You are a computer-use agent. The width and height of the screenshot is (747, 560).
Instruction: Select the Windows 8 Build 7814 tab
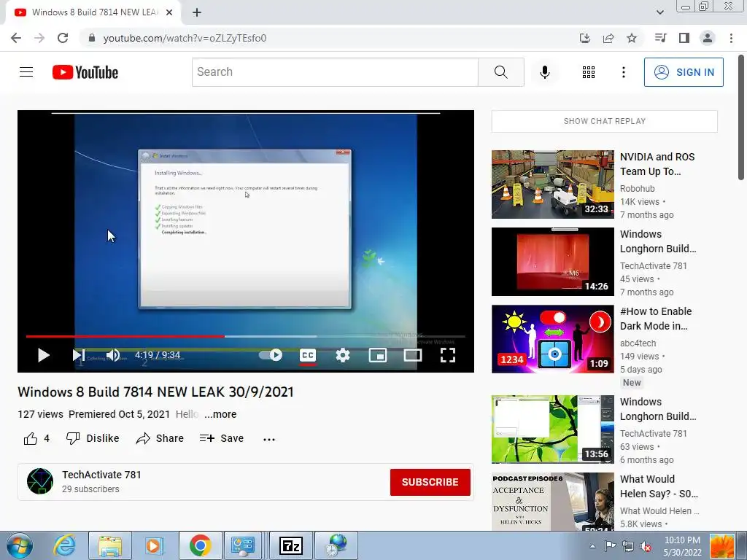[93, 12]
